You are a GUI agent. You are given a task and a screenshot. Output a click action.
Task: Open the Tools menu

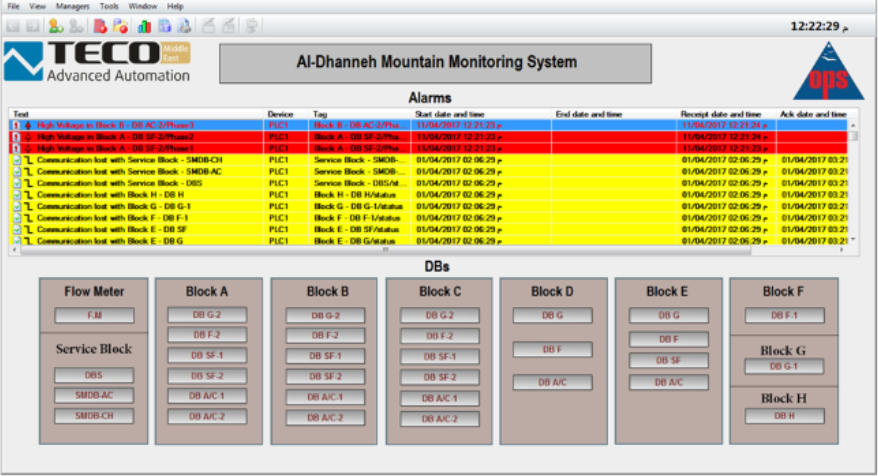[108, 6]
